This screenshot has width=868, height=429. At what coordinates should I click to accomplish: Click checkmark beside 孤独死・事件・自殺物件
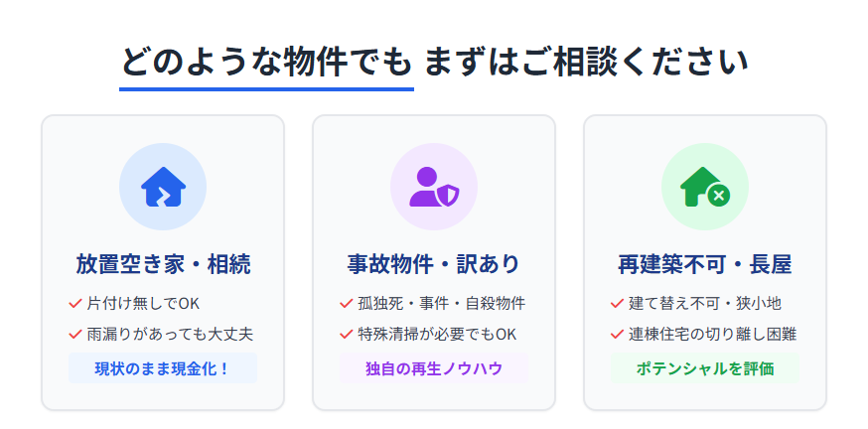coord(346,303)
